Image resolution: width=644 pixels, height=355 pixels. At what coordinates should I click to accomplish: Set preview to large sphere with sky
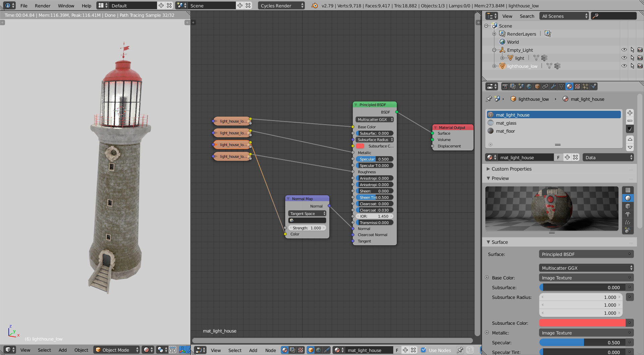pos(628,230)
